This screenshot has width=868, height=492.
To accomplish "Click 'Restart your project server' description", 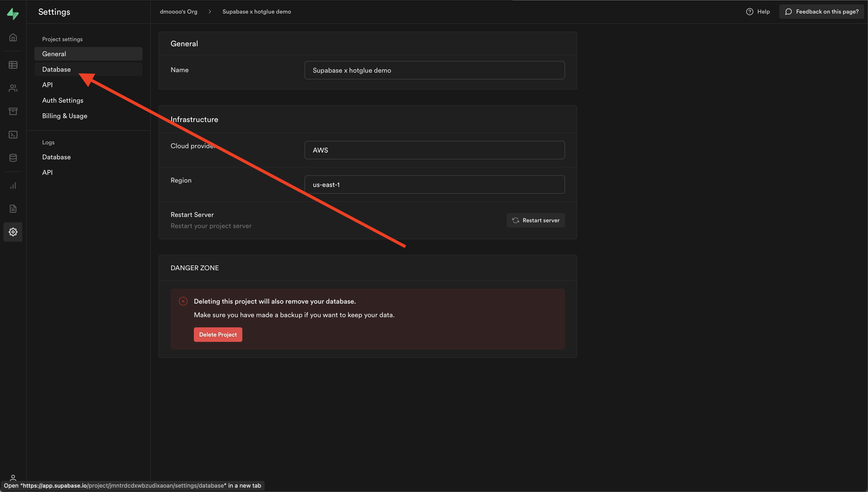I will (211, 226).
